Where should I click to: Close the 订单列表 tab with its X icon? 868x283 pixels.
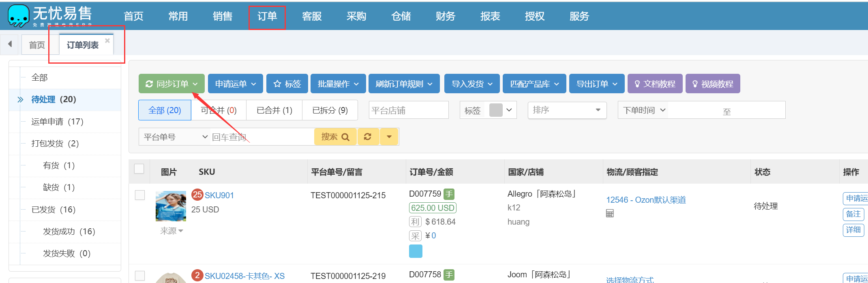[x=107, y=41]
